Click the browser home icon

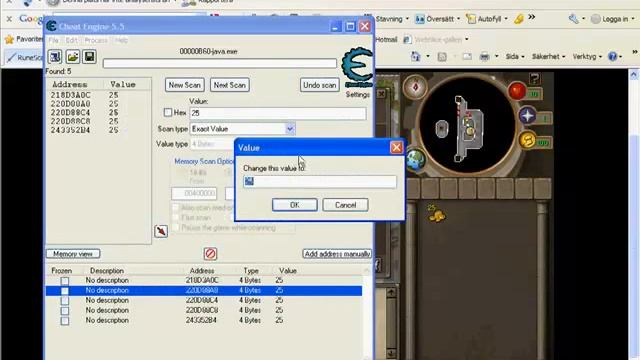pos(416,56)
